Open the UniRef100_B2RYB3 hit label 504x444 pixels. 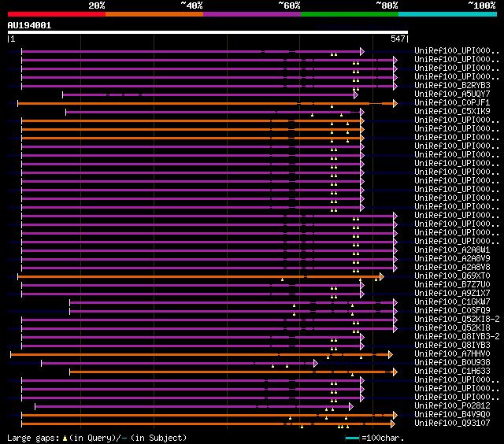452,86
